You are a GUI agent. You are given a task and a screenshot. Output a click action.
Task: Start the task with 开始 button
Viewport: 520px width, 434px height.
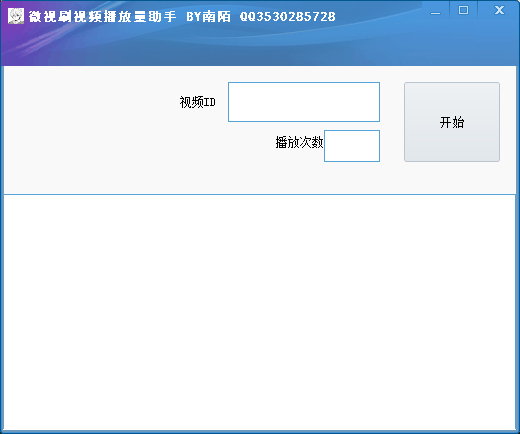point(452,122)
